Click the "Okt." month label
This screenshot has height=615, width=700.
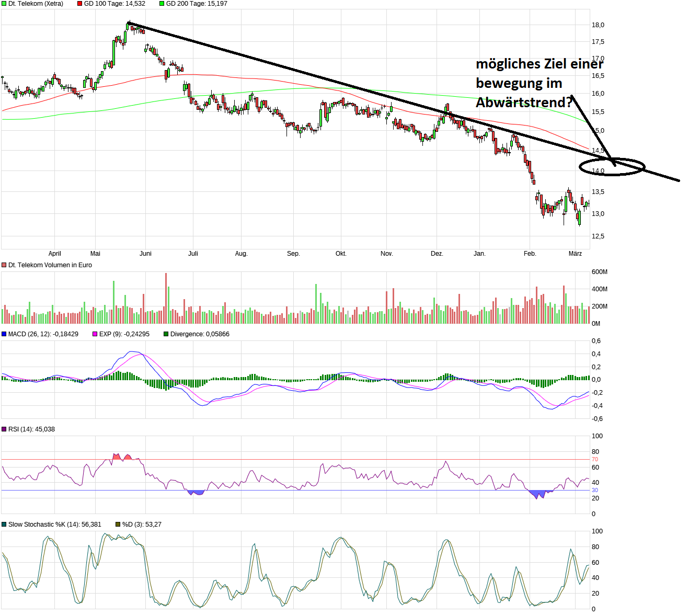[341, 254]
